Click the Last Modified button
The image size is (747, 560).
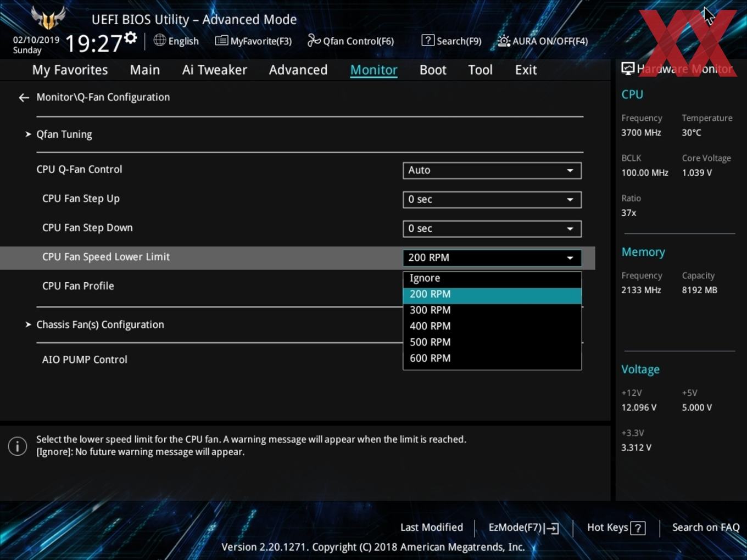[432, 528]
